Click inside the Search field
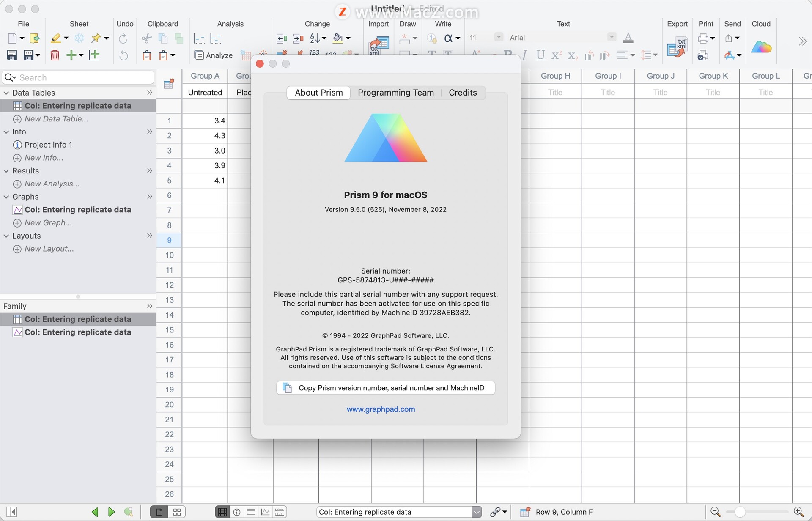 [x=78, y=77]
